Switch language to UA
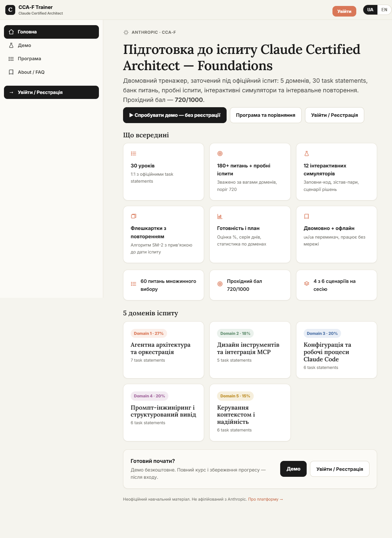392x538 pixels. (x=370, y=10)
